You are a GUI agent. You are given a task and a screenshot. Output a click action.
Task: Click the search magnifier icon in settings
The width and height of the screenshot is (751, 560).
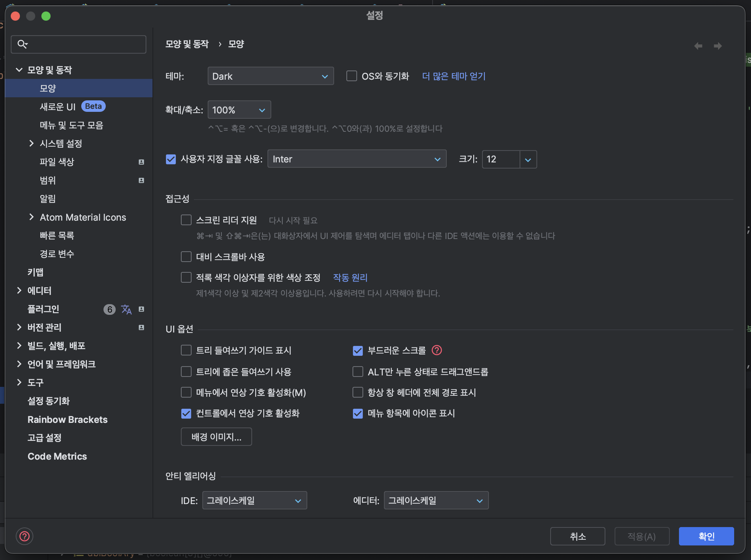click(x=23, y=44)
